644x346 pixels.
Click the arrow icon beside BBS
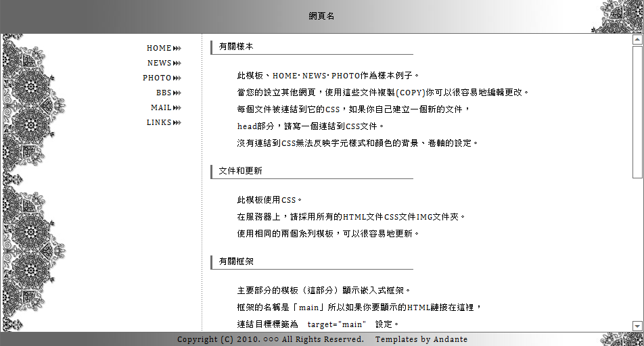click(177, 93)
